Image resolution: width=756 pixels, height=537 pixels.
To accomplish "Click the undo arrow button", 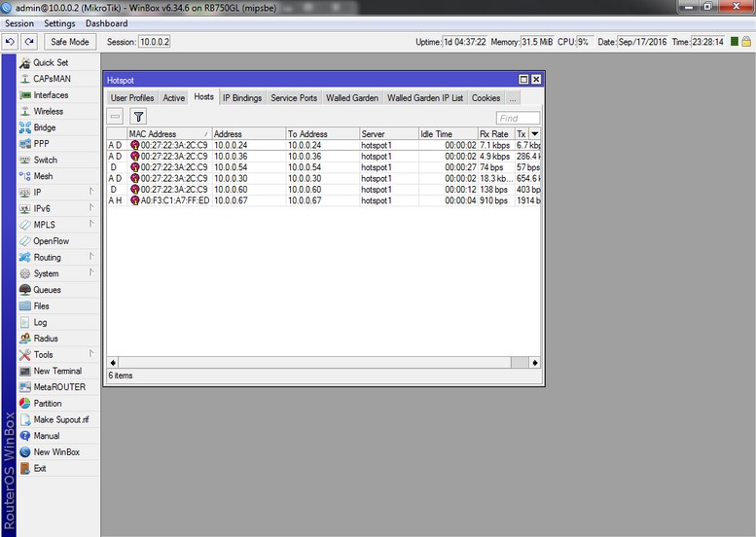I will tap(10, 42).
